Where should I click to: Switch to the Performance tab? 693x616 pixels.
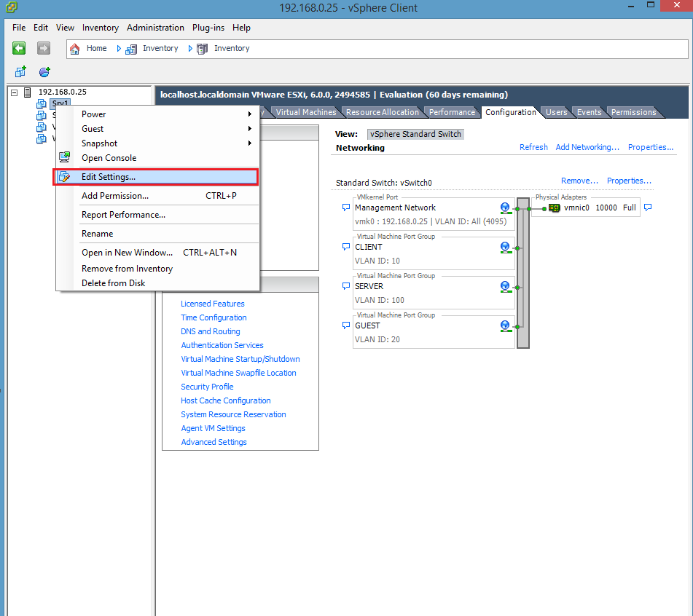(x=452, y=112)
